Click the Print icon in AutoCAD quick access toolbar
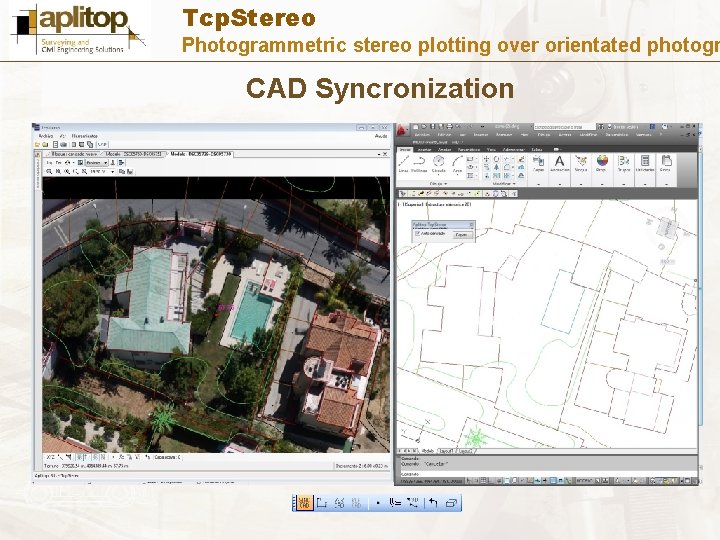Image resolution: width=720 pixels, height=540 pixels. tap(450, 126)
